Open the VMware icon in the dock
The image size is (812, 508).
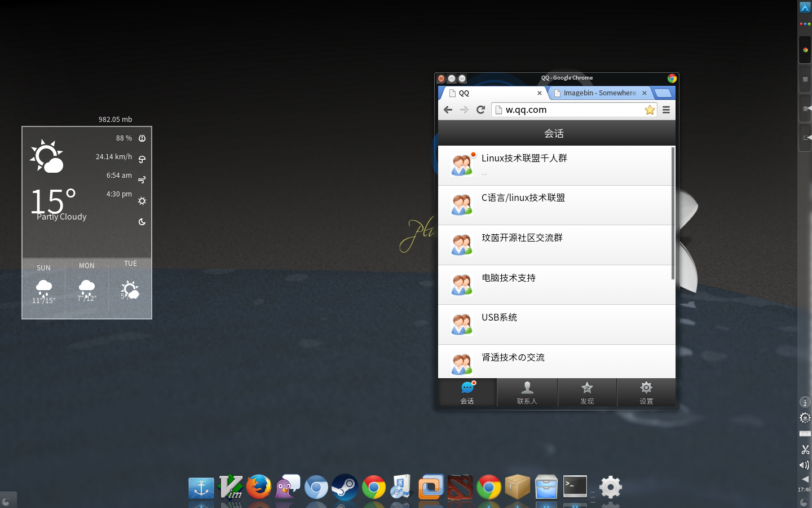[431, 487]
